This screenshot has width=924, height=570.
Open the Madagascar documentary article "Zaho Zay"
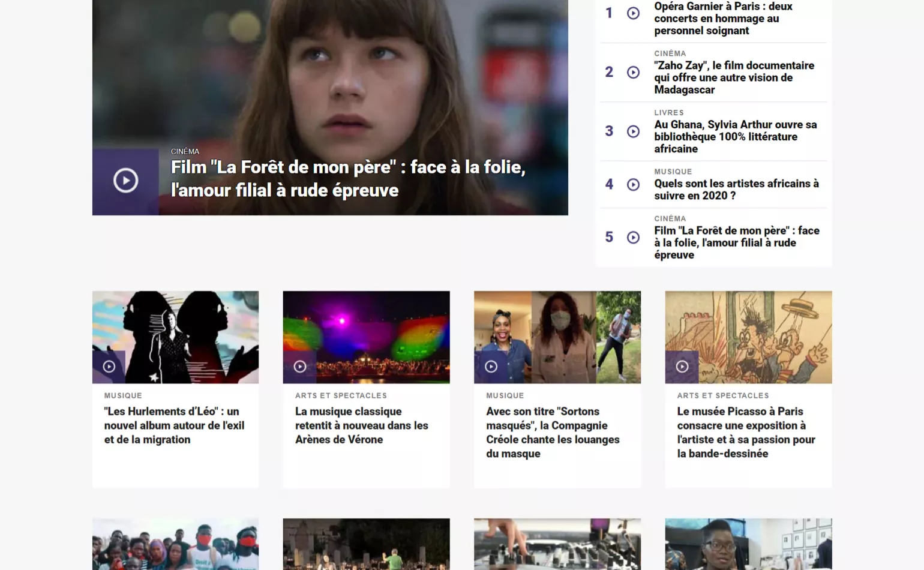[734, 77]
